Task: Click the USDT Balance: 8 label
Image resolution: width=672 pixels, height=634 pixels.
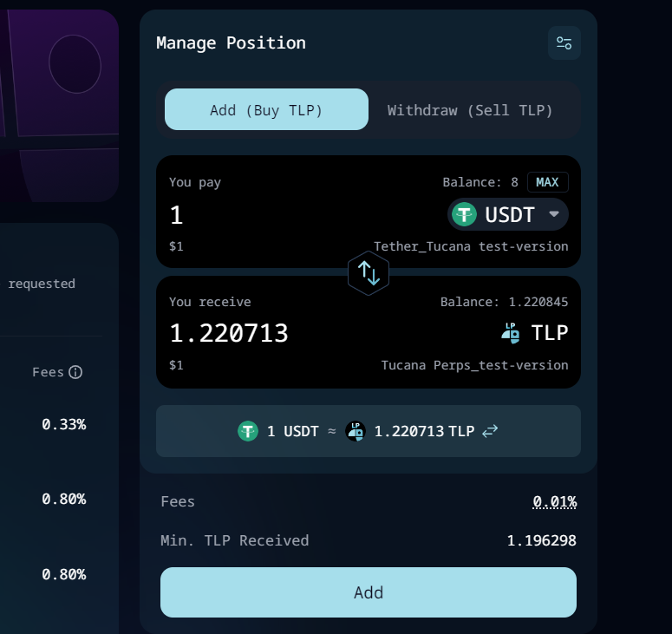Action: [480, 182]
